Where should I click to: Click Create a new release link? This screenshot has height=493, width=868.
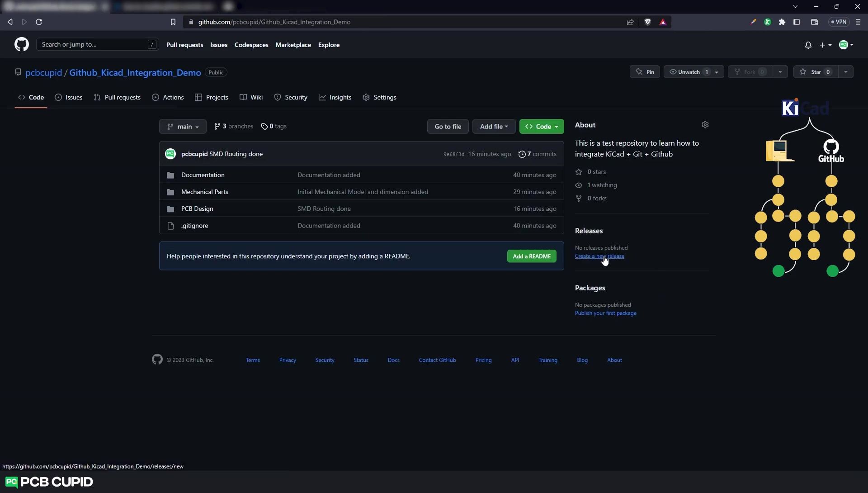pyautogui.click(x=599, y=256)
